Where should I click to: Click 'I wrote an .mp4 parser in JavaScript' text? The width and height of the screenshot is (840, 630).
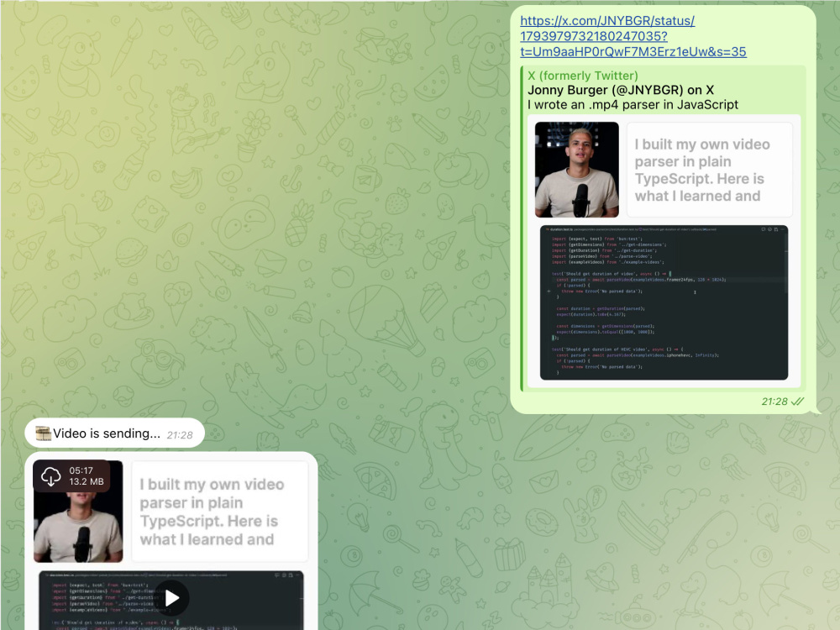click(x=633, y=104)
